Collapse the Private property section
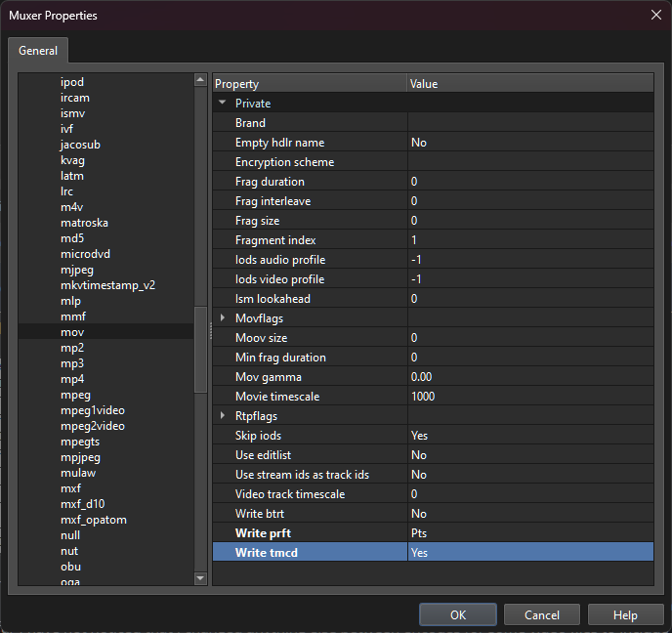The image size is (672, 633). click(x=223, y=104)
